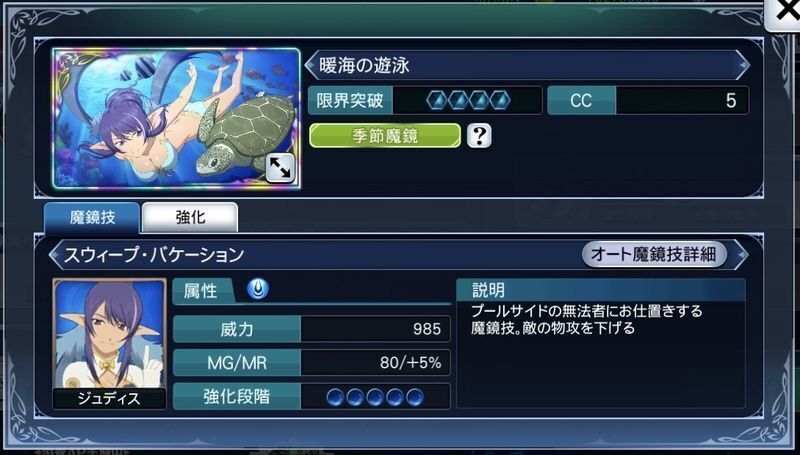Click the green 季節魔鏡 label button
Viewport: 800px width, 455px height.
(x=385, y=136)
